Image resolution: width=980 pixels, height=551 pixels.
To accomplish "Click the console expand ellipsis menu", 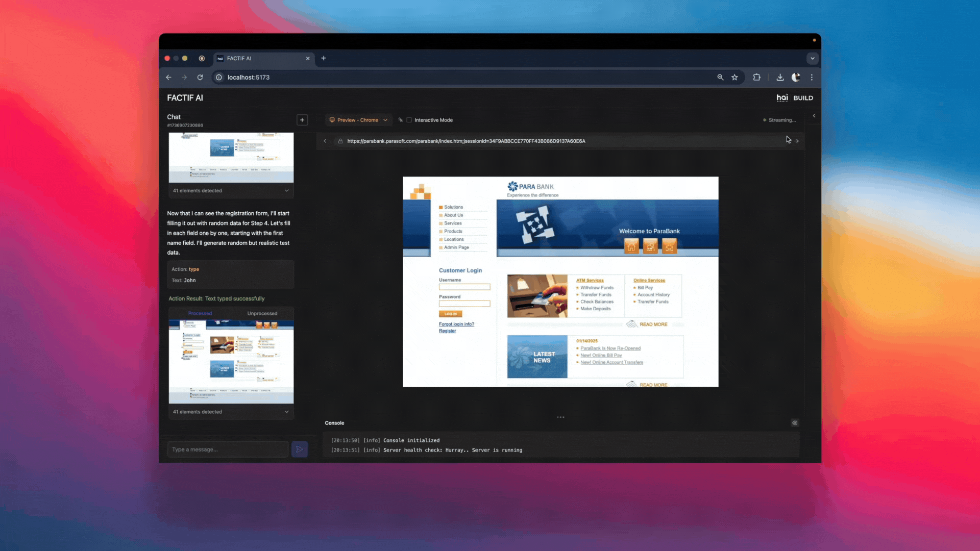I will (560, 416).
